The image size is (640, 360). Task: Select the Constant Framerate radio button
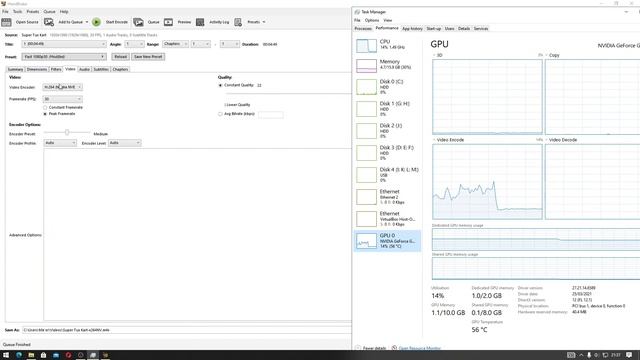[45, 107]
